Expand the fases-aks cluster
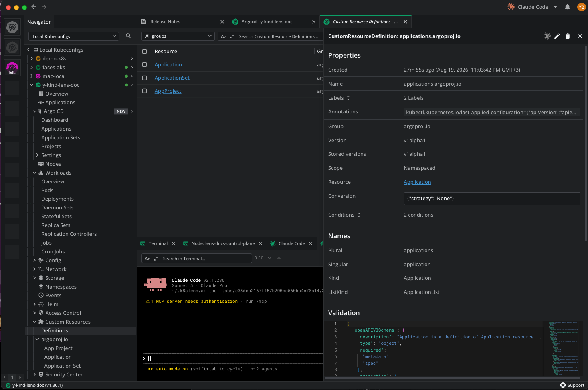The image size is (588, 390). click(x=32, y=67)
